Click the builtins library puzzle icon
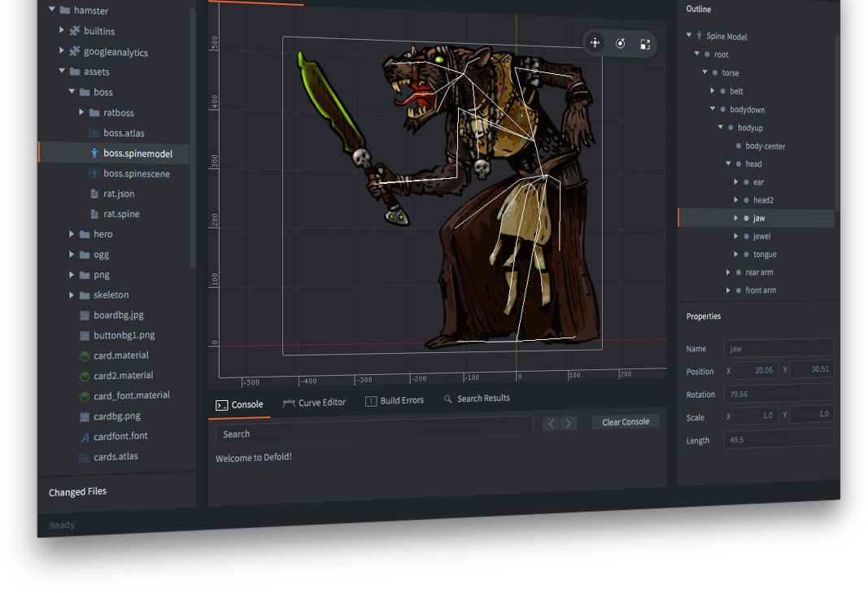This screenshot has width=868, height=593. click(x=75, y=31)
